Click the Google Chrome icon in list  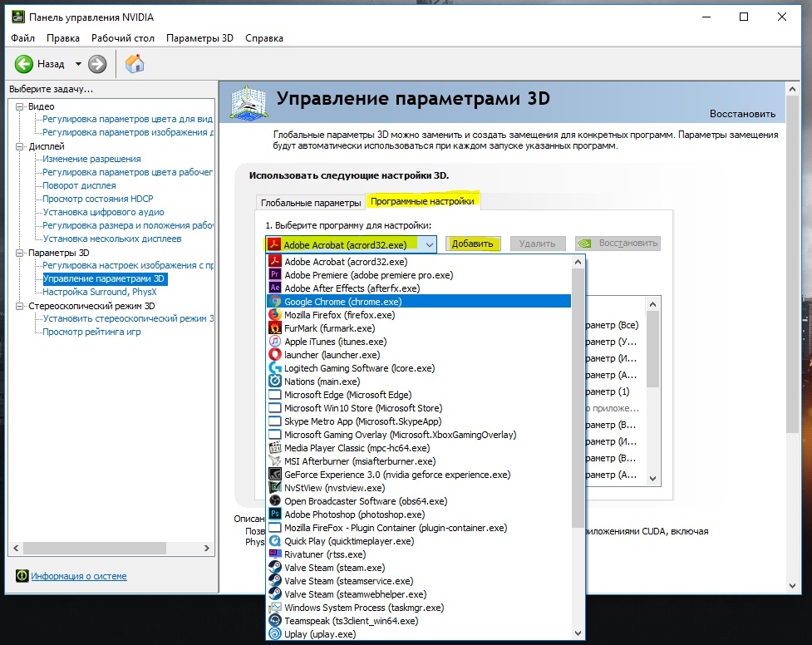[x=275, y=302]
